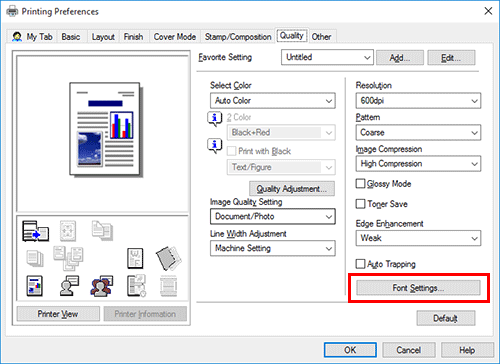Expand the Image Compression dropdown
This screenshot has height=364, width=500.
click(x=418, y=164)
